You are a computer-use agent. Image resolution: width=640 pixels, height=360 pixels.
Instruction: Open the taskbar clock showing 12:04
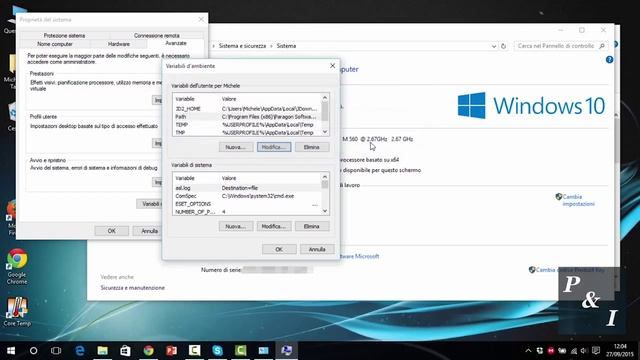(620, 351)
